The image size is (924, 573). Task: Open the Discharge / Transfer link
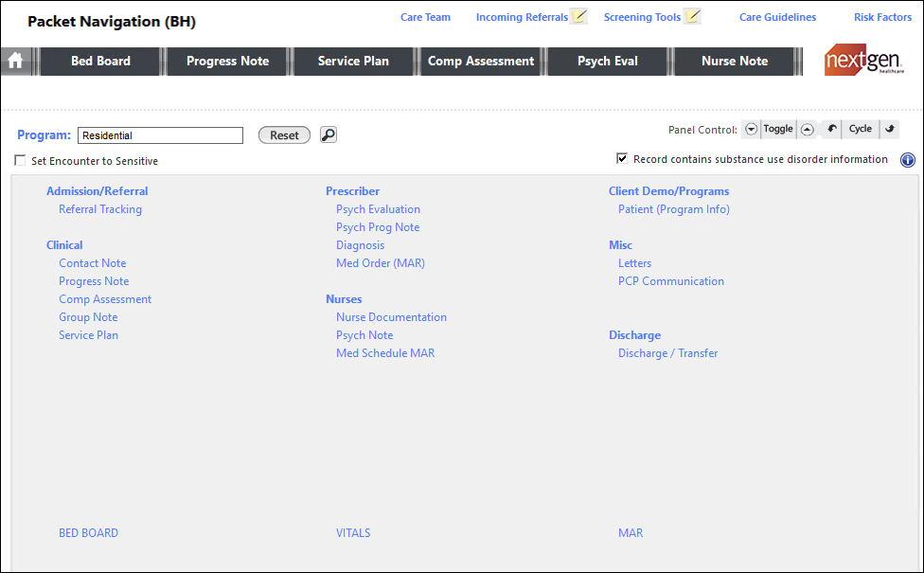tap(667, 353)
